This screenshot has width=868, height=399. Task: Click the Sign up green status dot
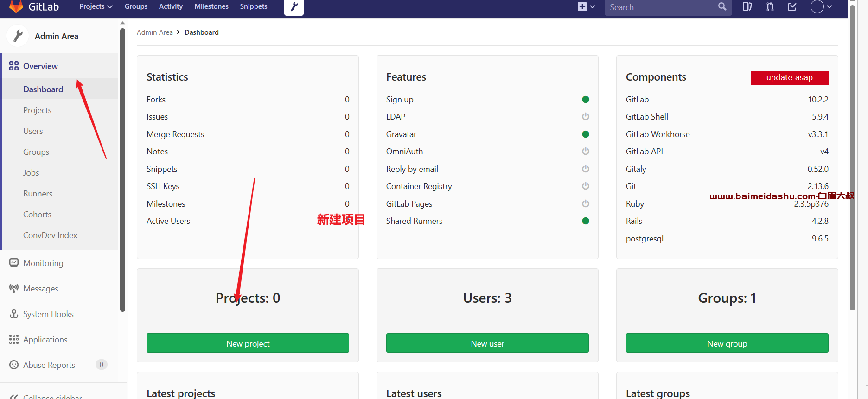click(586, 99)
